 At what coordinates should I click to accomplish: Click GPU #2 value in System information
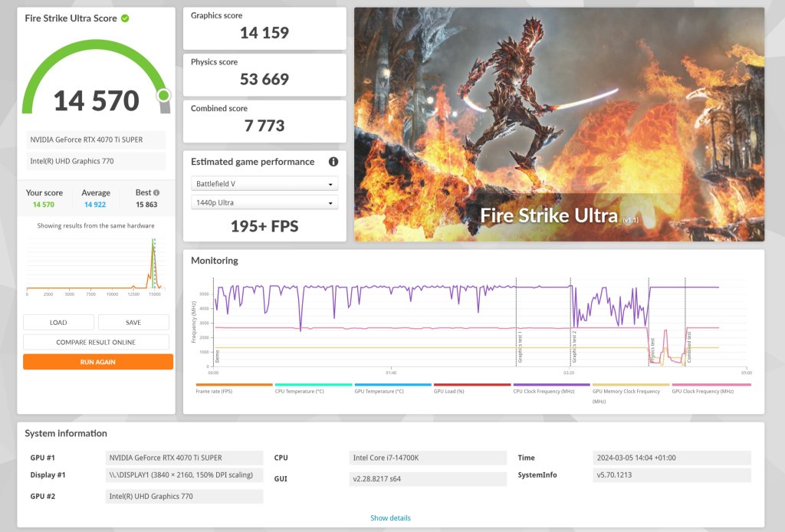[x=184, y=497]
